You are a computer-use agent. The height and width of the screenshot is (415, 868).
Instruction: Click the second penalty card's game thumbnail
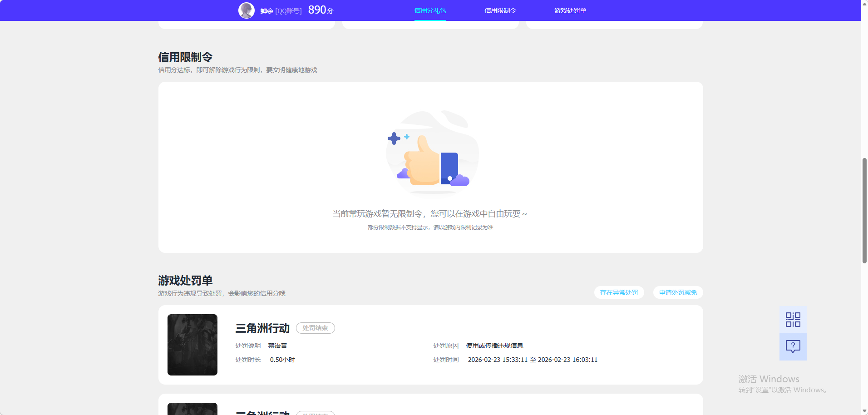(x=192, y=408)
